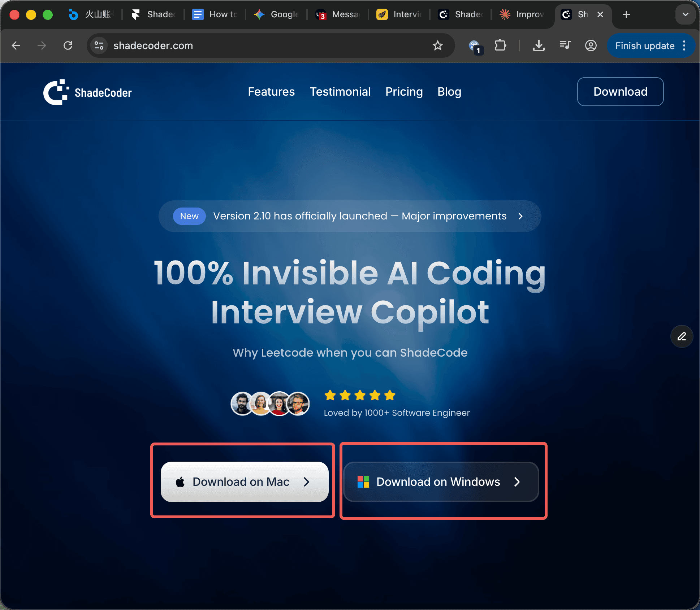This screenshot has width=700, height=610.
Task: Click the Download on Mac button
Action: click(245, 482)
